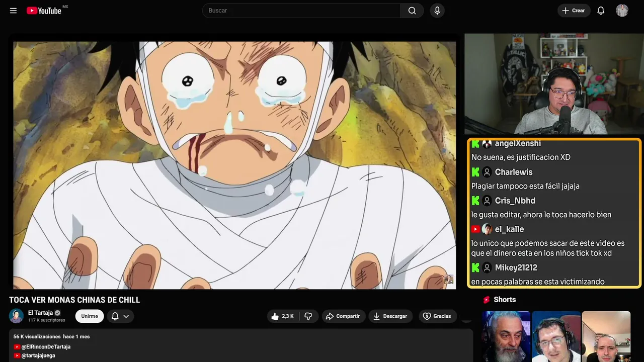Click the Mikey21212 chat avatar
The image size is (644, 362).
(487, 268)
